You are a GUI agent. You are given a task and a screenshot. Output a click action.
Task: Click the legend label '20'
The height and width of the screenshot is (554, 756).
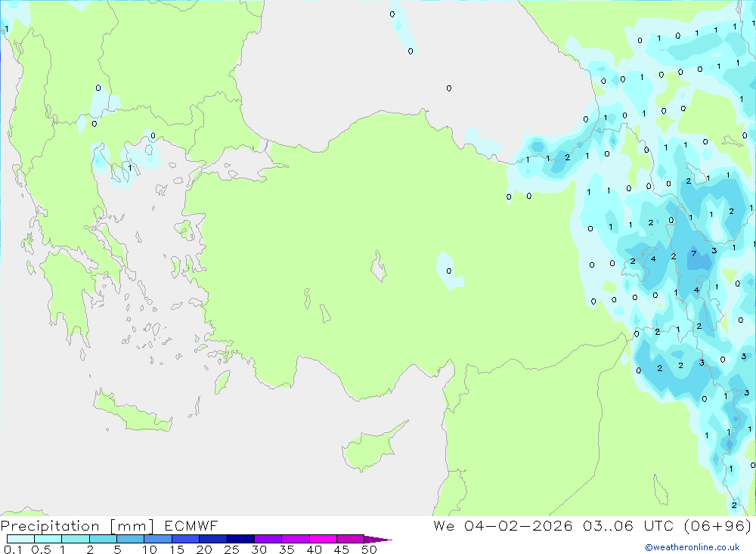click(204, 549)
